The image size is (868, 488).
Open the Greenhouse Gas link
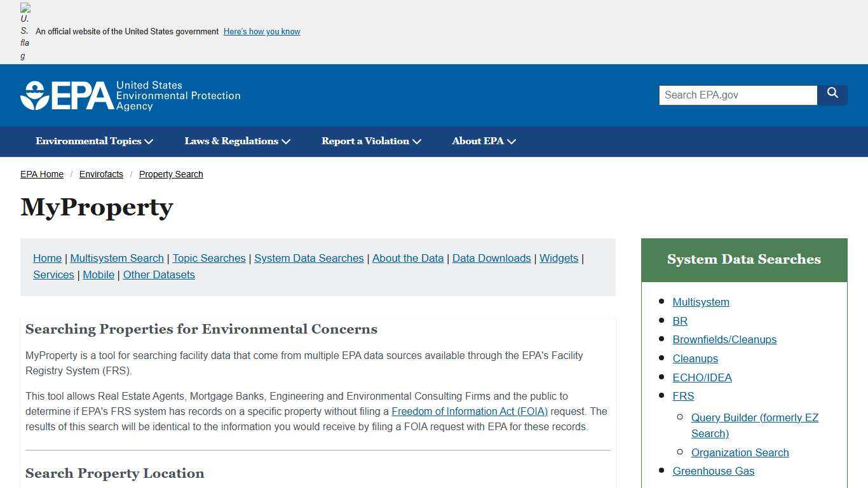click(x=713, y=471)
